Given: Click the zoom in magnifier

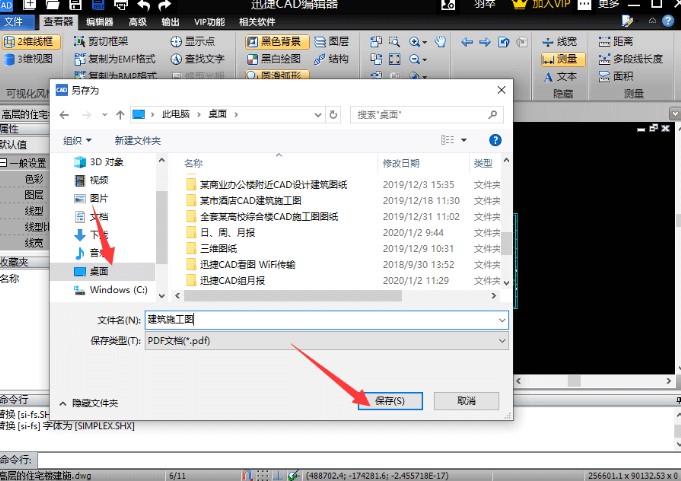Looking at the screenshot, I should tap(415, 42).
